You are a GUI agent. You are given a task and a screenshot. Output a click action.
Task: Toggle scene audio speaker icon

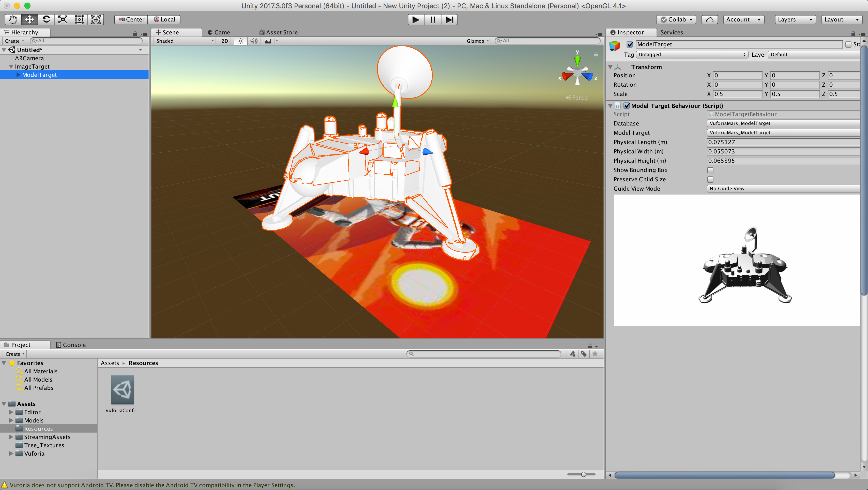pyautogui.click(x=254, y=41)
